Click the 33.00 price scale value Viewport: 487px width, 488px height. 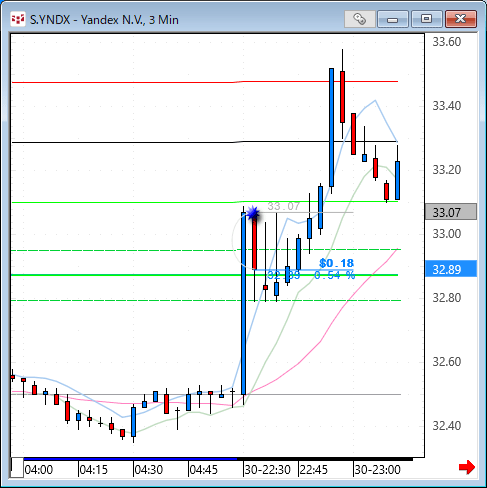(x=447, y=234)
